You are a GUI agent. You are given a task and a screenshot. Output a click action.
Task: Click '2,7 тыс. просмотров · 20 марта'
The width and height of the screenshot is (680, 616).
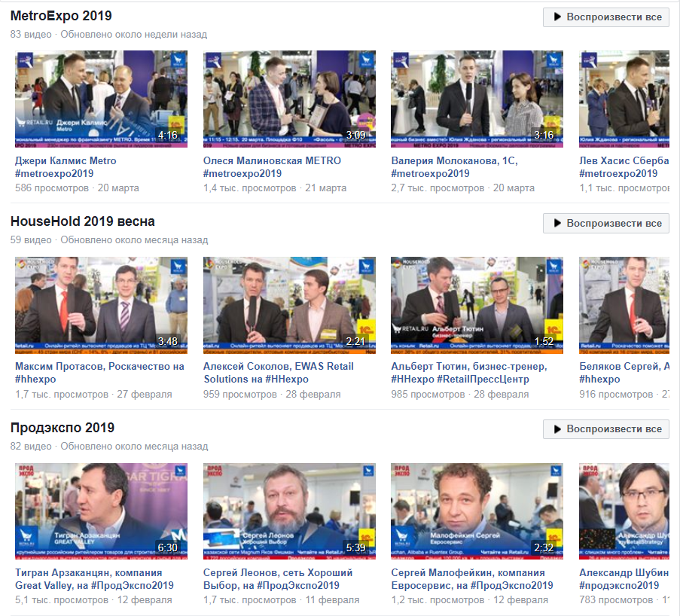(462, 188)
